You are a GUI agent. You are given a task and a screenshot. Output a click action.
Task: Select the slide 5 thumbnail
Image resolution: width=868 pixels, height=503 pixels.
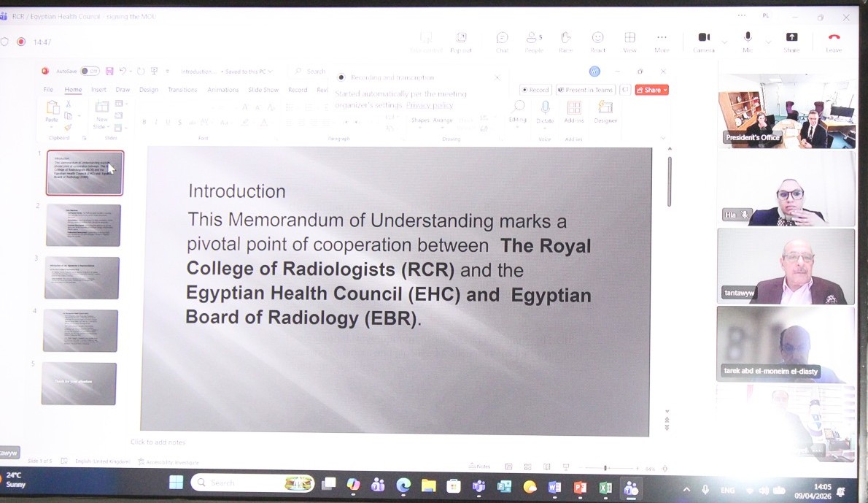tap(79, 383)
